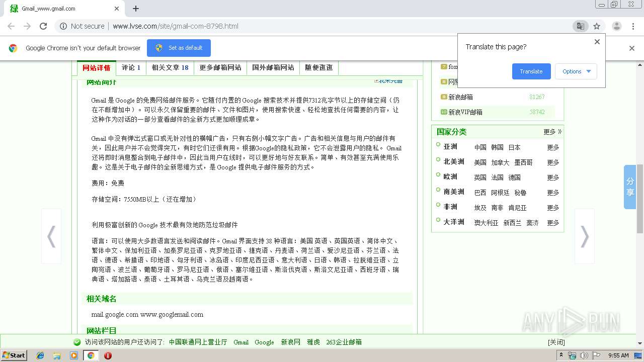Open the 非洲 category link
Screen dimensions: 644x362
(x=450, y=207)
